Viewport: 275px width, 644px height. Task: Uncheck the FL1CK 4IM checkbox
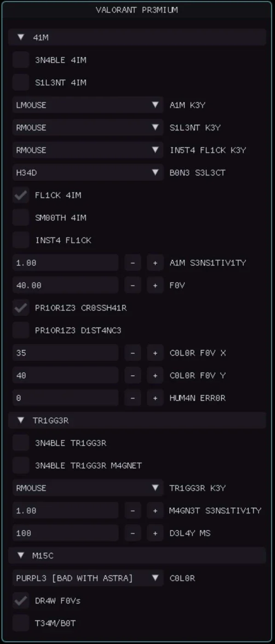(21, 195)
